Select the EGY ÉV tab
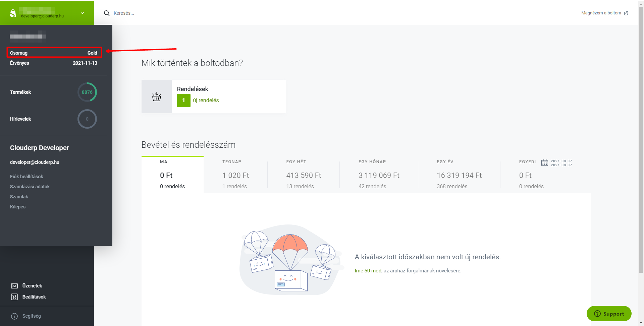644x326 pixels. tap(459, 174)
